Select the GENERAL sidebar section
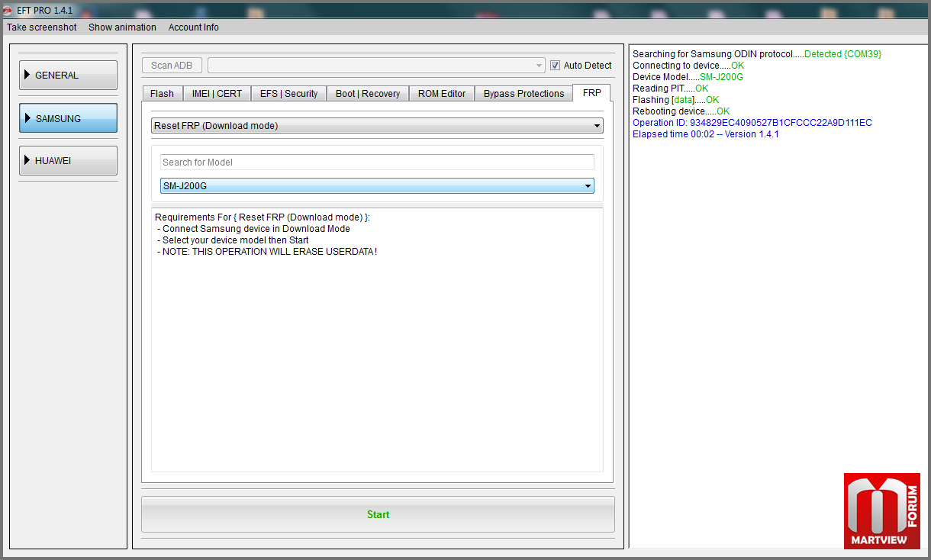This screenshot has width=931, height=560. (68, 75)
